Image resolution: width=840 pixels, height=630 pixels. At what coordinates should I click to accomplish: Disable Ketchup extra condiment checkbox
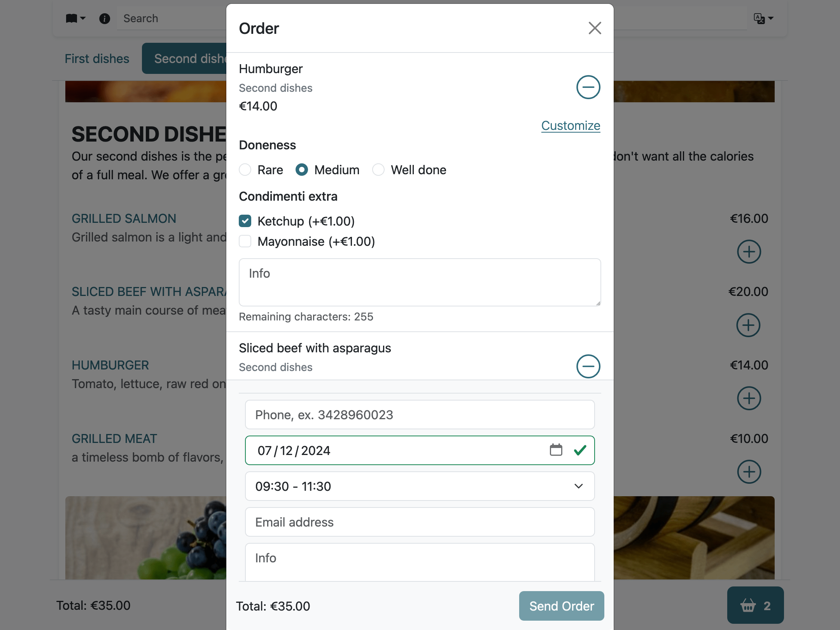point(245,220)
